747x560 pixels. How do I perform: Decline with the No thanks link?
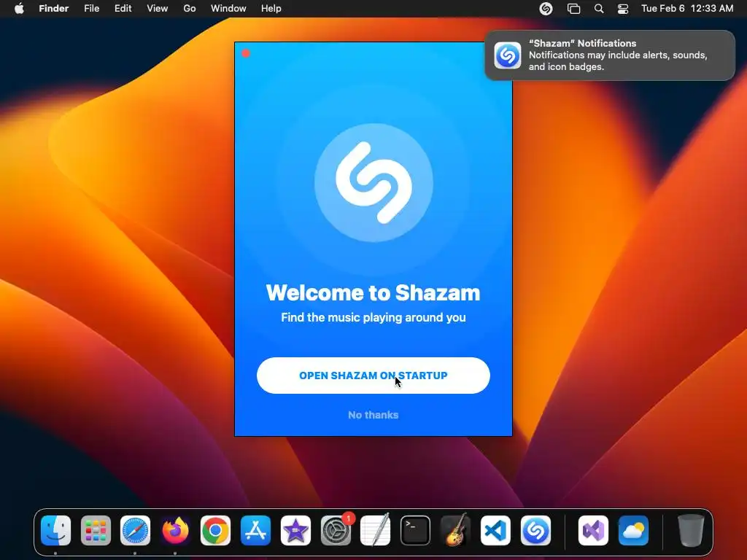[x=373, y=415]
